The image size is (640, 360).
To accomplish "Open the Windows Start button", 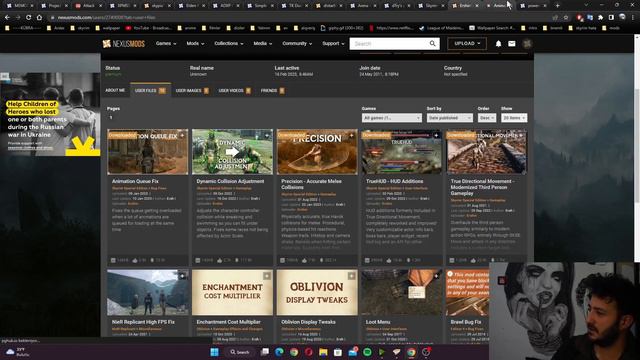I will (x=214, y=352).
